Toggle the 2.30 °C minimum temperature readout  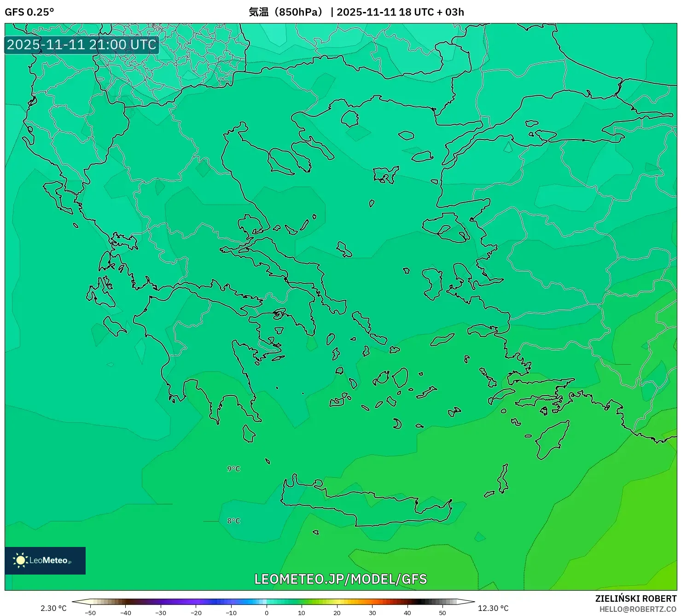click(52, 608)
